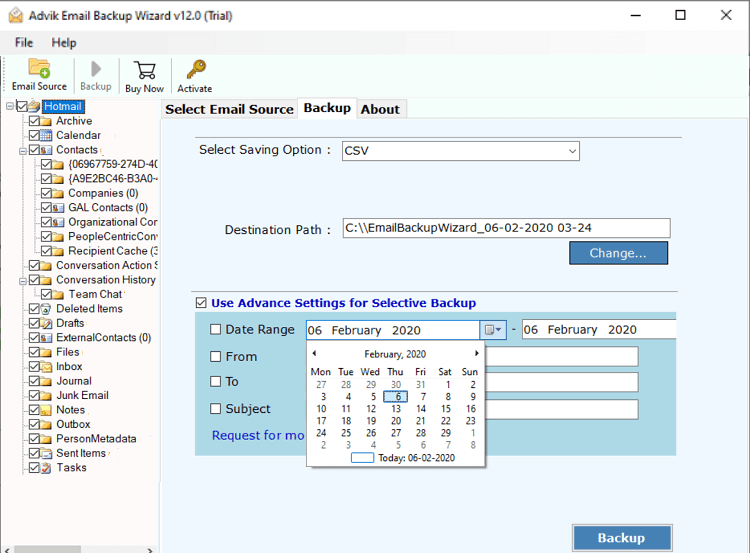Viewport: 750px width, 553px height.
Task: Select the Calendar folder icon in tree
Action: (46, 135)
